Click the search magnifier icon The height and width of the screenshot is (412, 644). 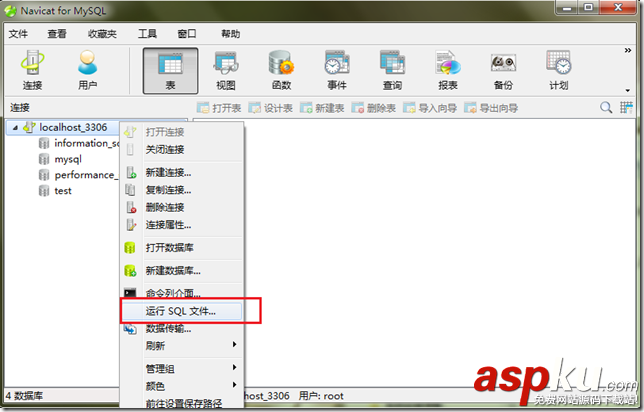coord(606,108)
